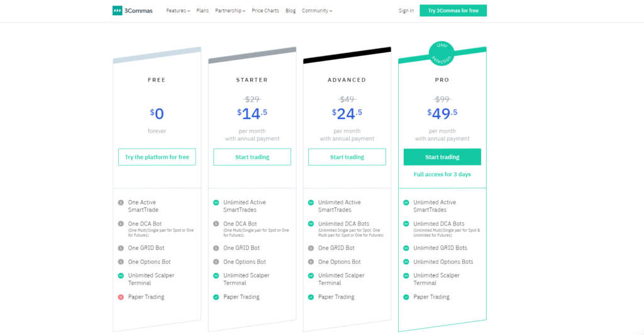Click the User Selection badge on Pro
The height and width of the screenshot is (335, 644).
(441, 54)
